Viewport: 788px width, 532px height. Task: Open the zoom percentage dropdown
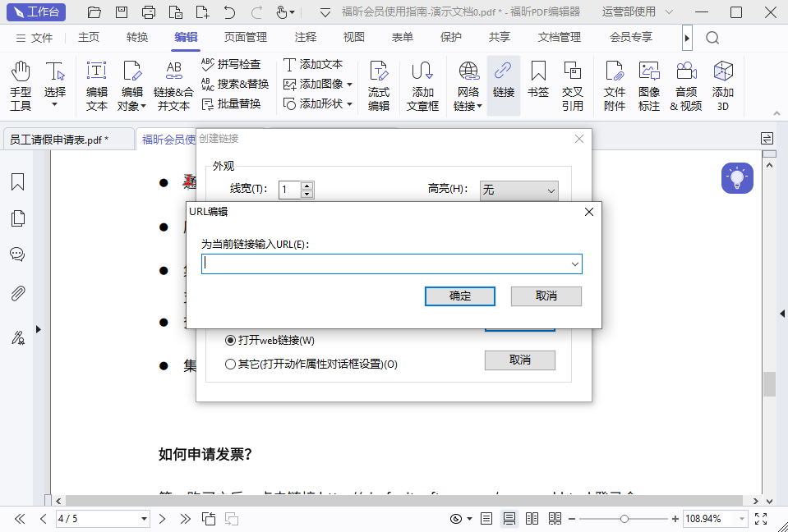coord(743,519)
